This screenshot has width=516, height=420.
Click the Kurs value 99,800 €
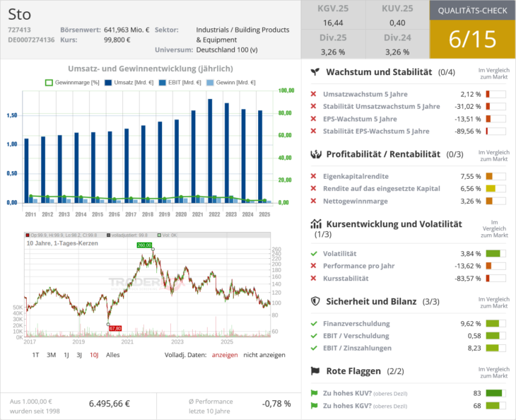[117, 40]
